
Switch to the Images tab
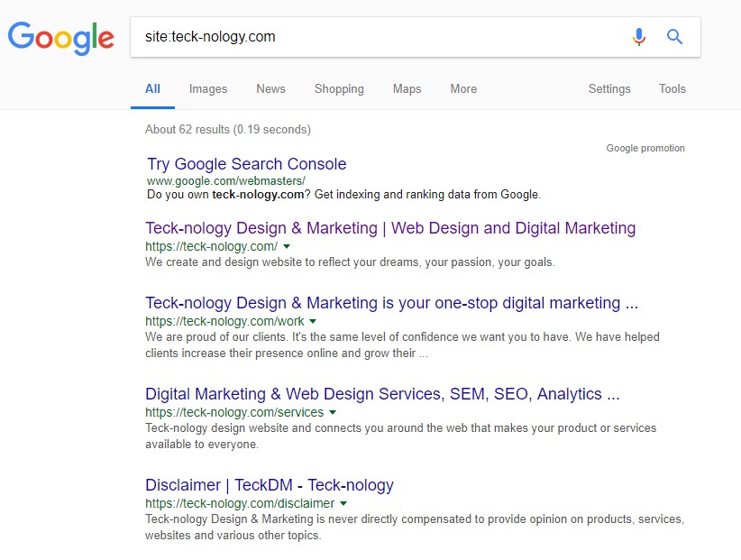(208, 89)
